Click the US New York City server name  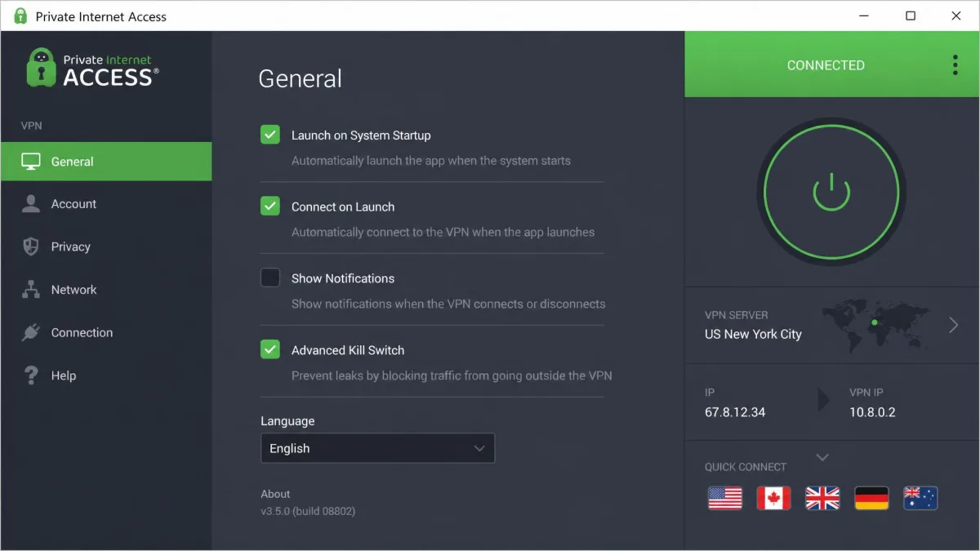tap(753, 334)
